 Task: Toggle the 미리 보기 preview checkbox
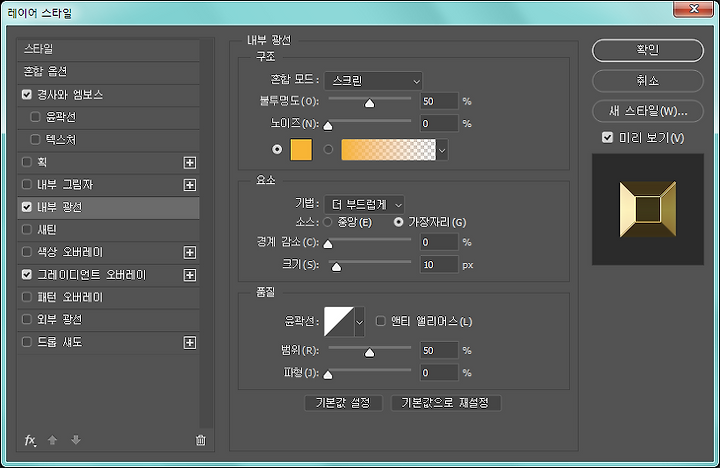click(x=608, y=137)
